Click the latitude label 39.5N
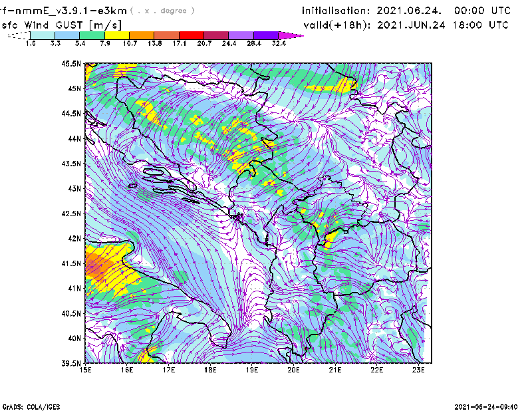Screen dimensions: 532x411 [71, 364]
